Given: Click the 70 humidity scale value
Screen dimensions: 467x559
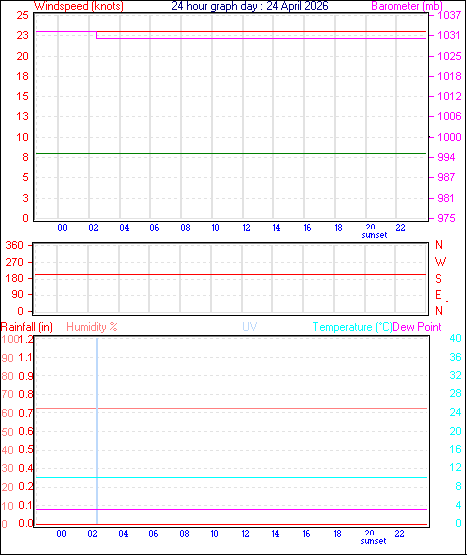Looking at the screenshot, I should point(7,395).
